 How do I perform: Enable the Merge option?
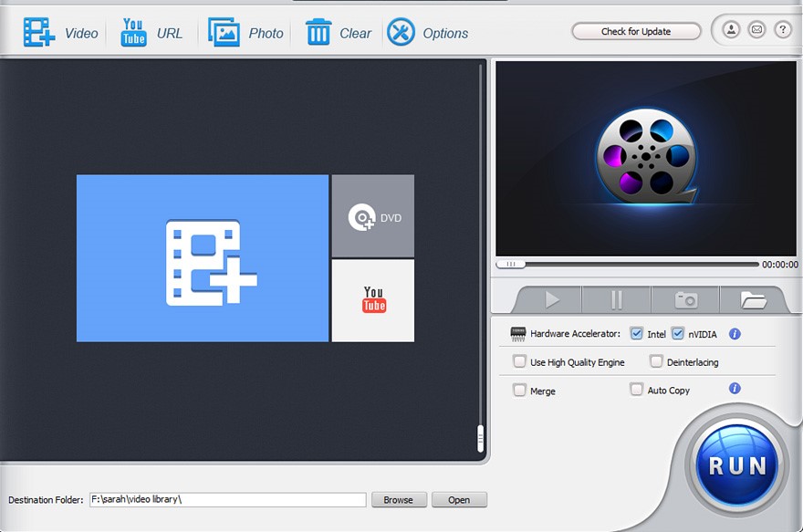[x=518, y=391]
